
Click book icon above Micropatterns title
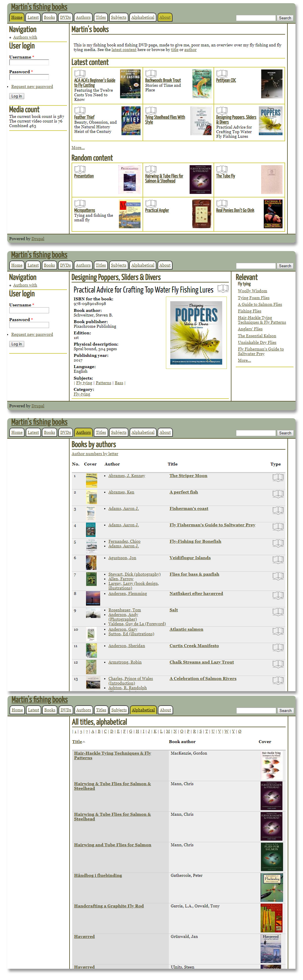pos(80,203)
